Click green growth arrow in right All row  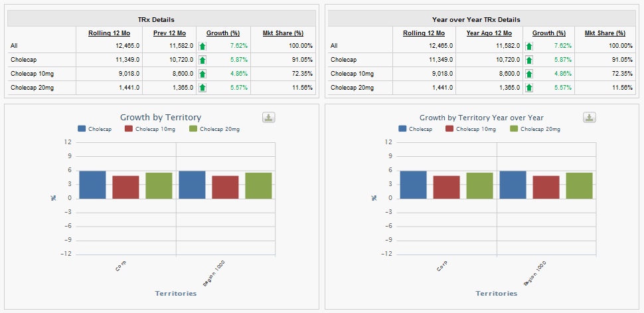[x=529, y=46]
